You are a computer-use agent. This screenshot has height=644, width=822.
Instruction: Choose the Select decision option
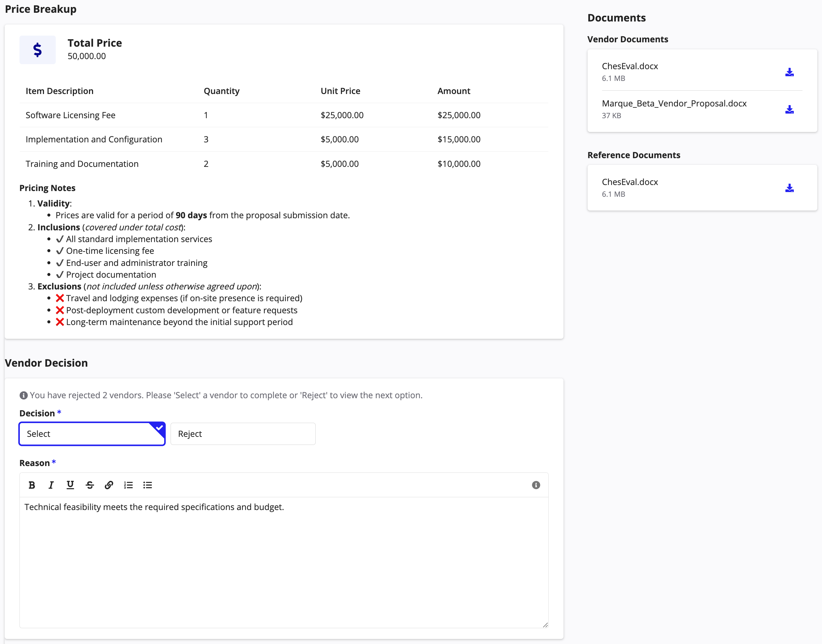(x=92, y=433)
